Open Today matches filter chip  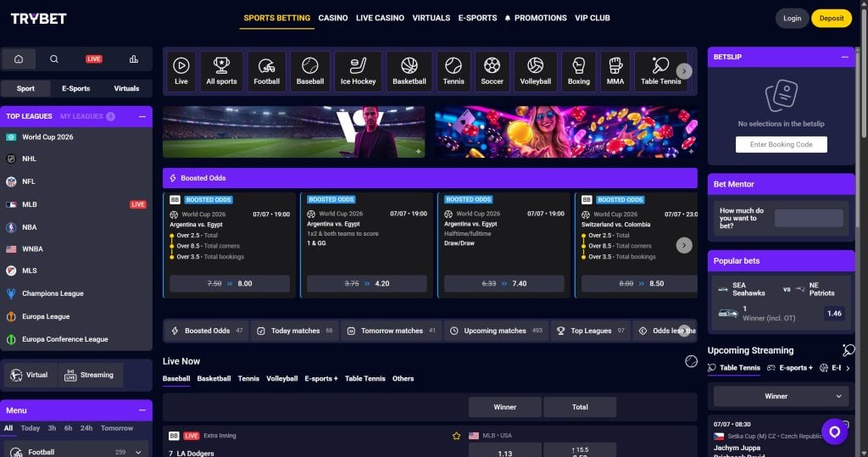[x=294, y=331]
